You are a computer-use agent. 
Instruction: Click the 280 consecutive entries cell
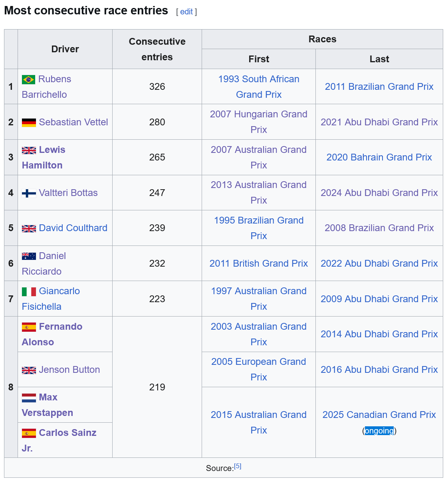coord(157,122)
